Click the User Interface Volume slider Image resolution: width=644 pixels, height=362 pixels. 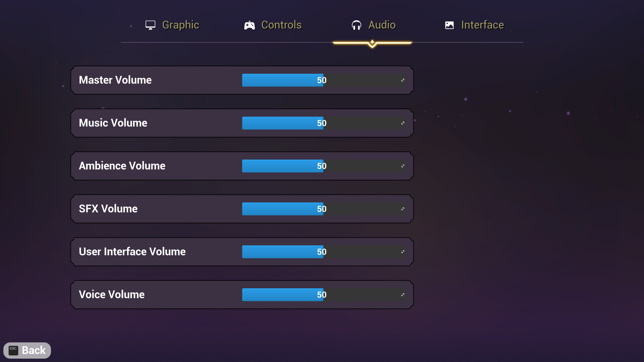coord(324,252)
